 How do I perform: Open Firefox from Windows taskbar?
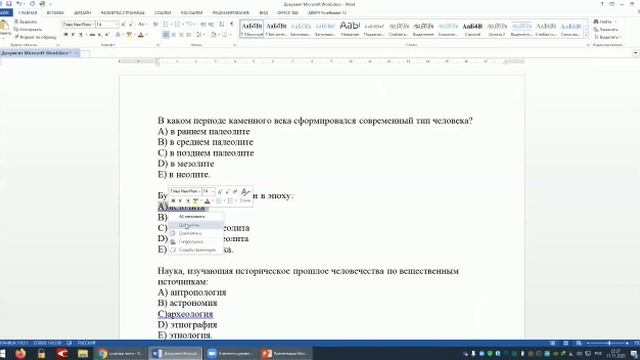click(20, 353)
